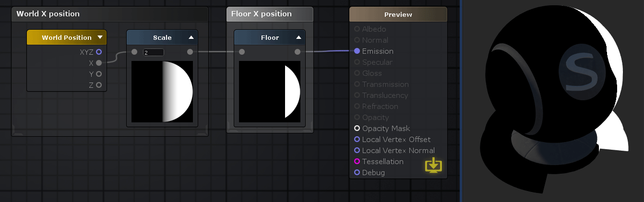This screenshot has height=202, width=644.
Task: Click the Scale node input port
Action: tap(134, 52)
